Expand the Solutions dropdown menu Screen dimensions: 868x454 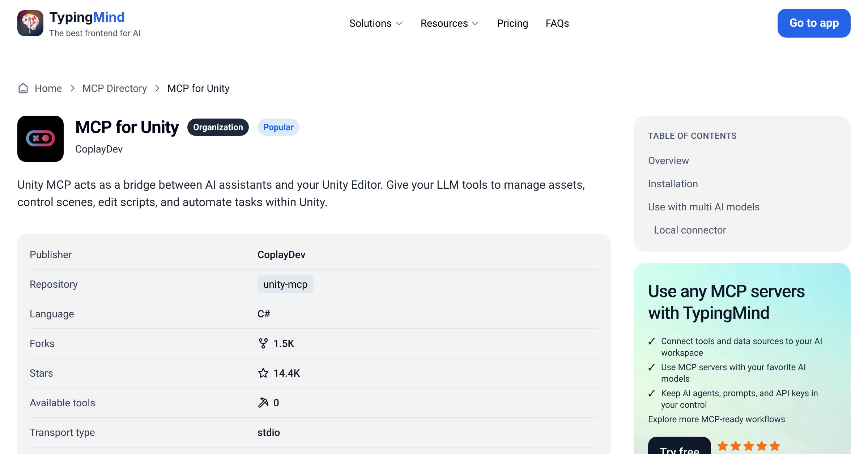point(376,23)
